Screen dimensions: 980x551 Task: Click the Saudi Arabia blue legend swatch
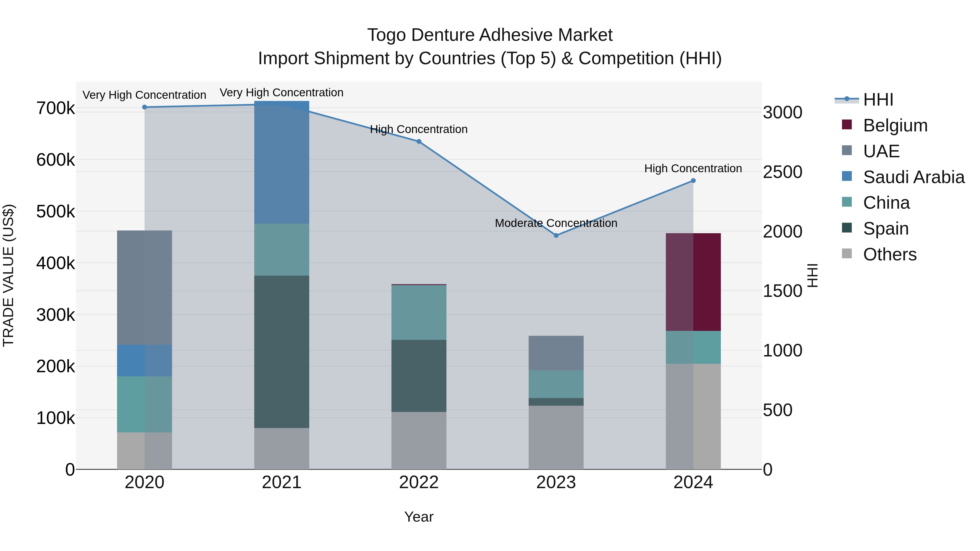847,176
